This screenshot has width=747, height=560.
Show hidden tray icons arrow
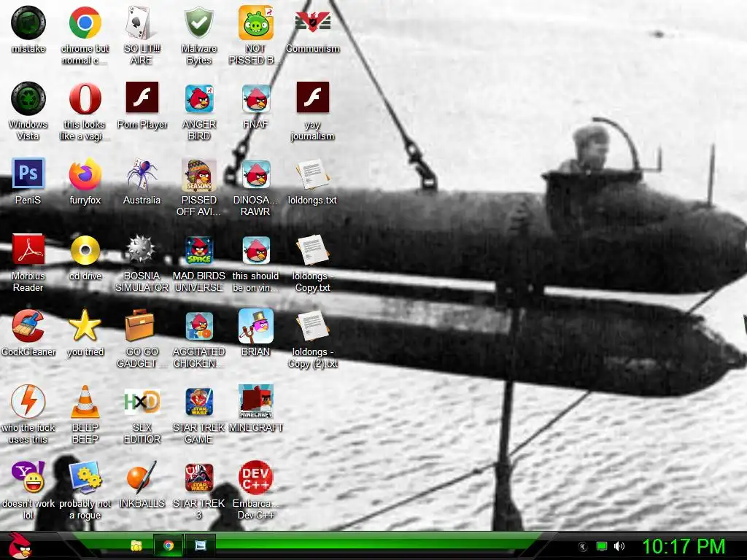pyautogui.click(x=583, y=547)
